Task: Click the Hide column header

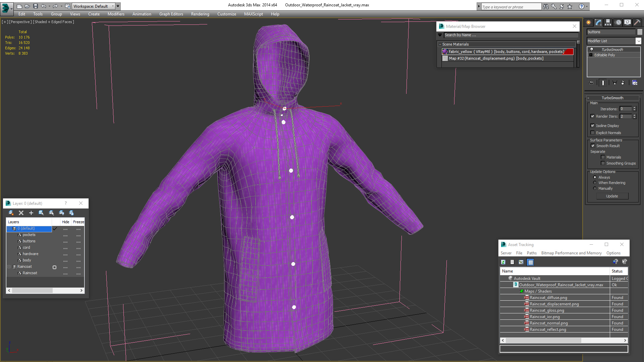Action: pos(65,222)
